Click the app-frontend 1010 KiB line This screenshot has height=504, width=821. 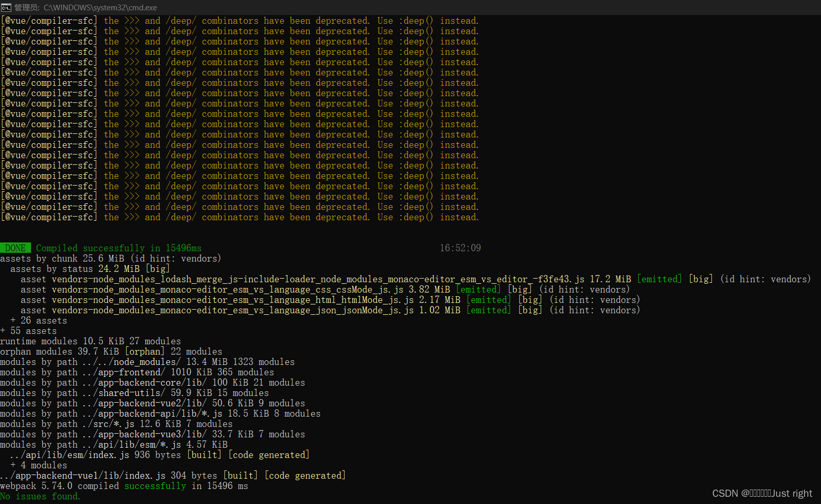137,372
